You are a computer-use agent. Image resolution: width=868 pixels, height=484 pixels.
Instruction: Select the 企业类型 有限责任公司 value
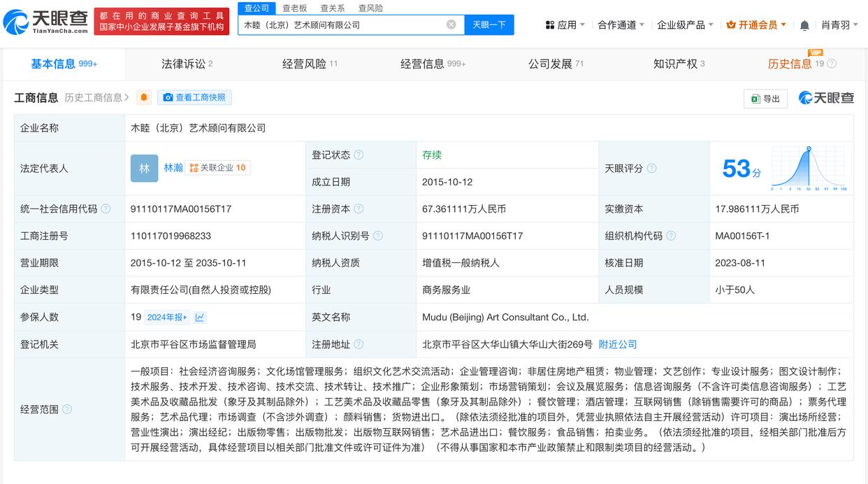pyautogui.click(x=201, y=290)
